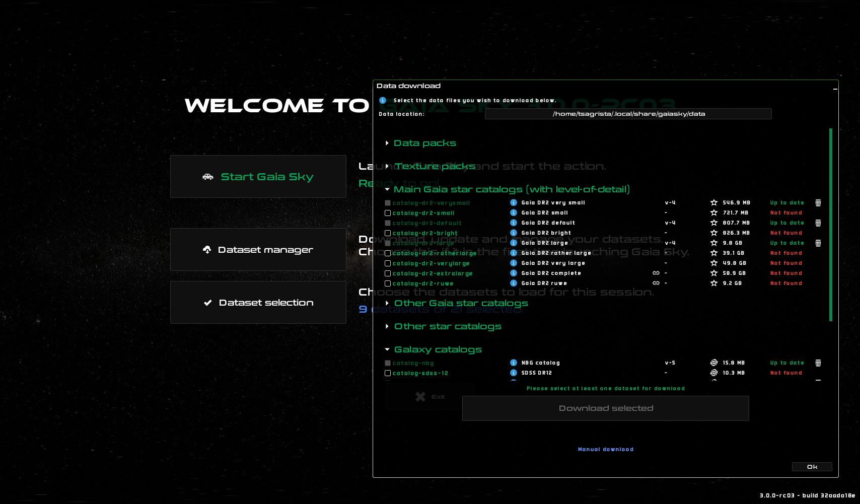Screen dimensions: 860x504
Task: Check catalog-dr2-bright checkbox
Action: tap(388, 233)
